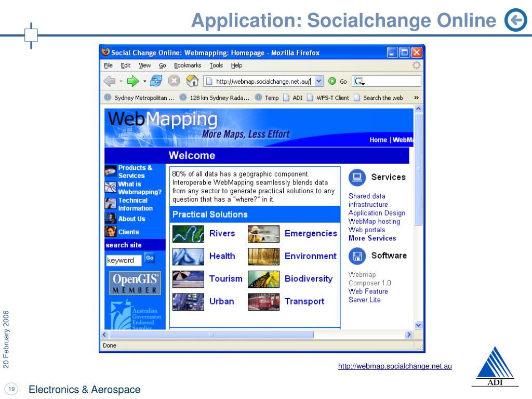Screen dimensions: 532x399
Task: Open the Application Design link
Action: [377, 213]
